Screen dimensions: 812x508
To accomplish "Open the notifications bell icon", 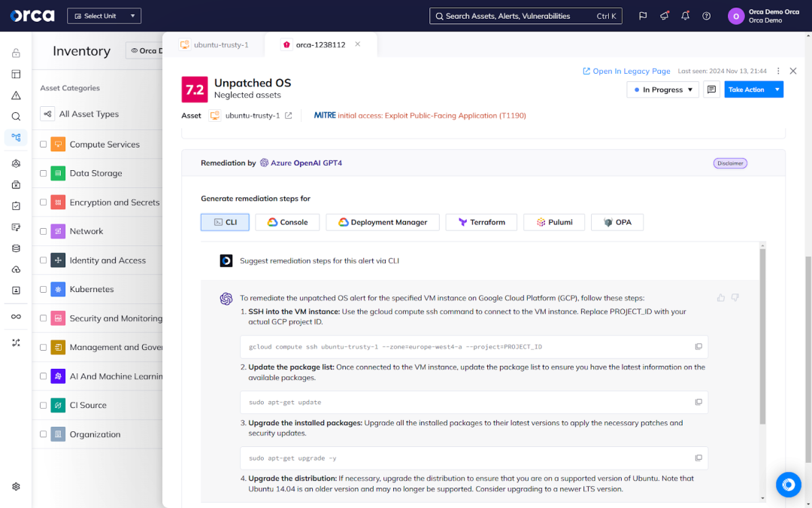I will (685, 16).
